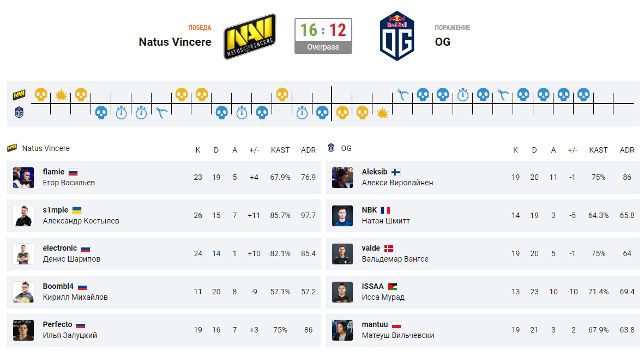Click the French flag next to NBK
Viewport: 644px width, 351px height.
point(386,210)
